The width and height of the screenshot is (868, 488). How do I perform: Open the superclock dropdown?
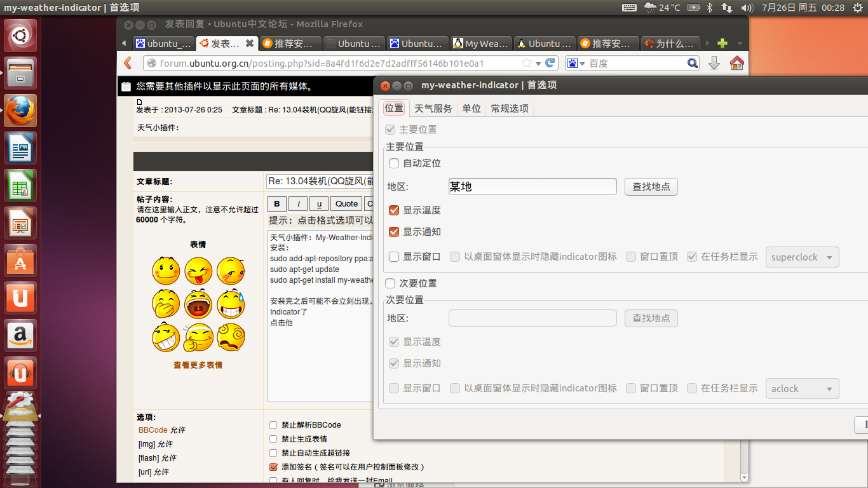click(802, 257)
